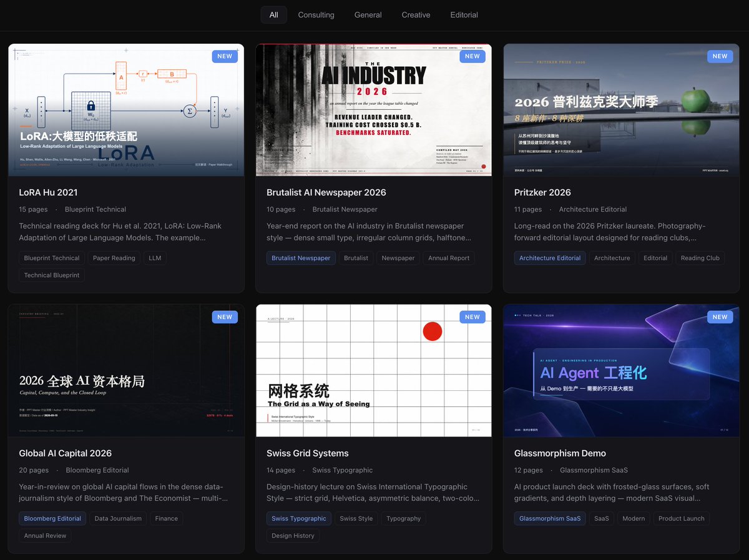749x560 pixels.
Task: Click 'Blueprint Technical' style label beside 15 pages
Action: coord(95,209)
